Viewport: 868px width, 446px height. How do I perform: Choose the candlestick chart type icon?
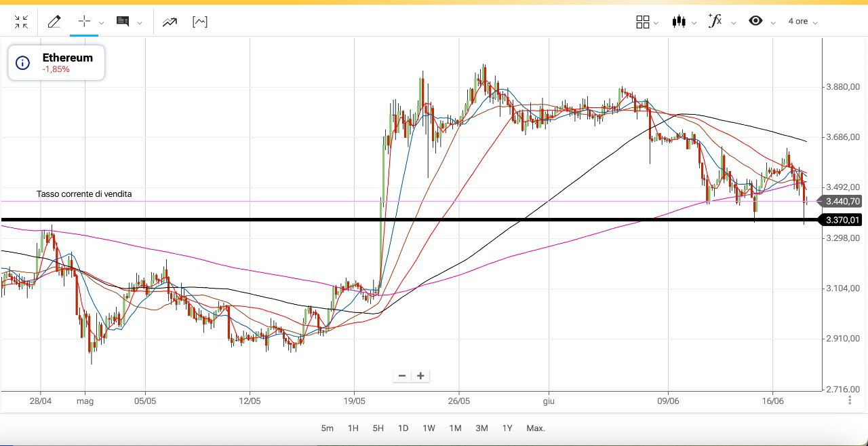pyautogui.click(x=679, y=22)
